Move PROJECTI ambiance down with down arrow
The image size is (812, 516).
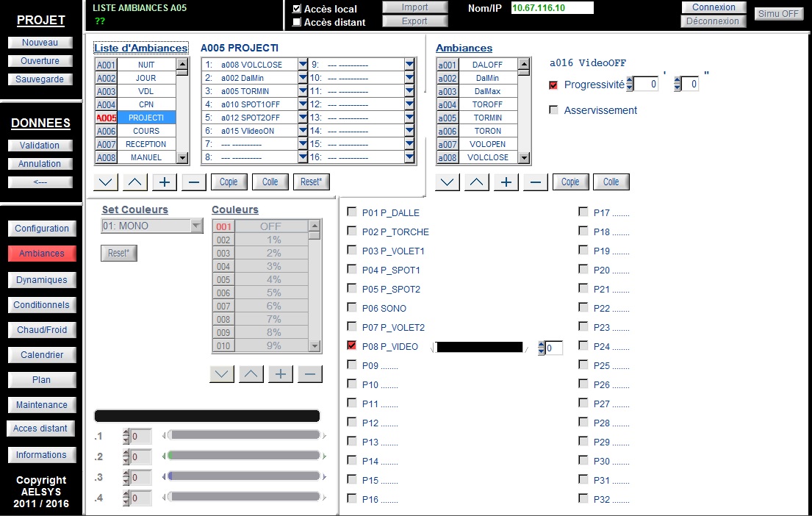click(x=106, y=182)
